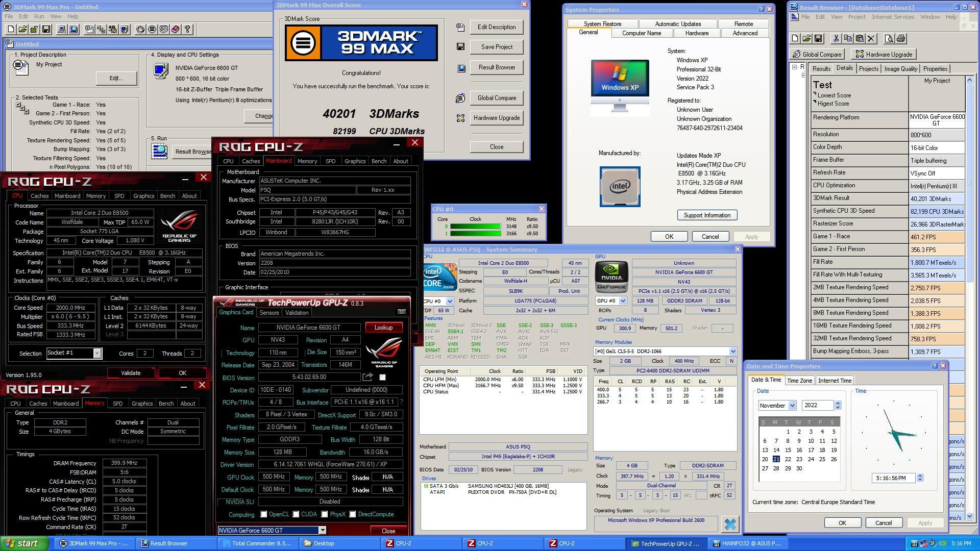The height and width of the screenshot is (551, 980).
Task: Switch to Sensors tab in GPU-Z
Action: click(269, 313)
